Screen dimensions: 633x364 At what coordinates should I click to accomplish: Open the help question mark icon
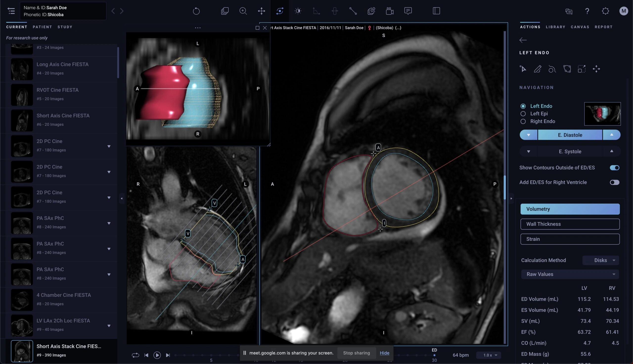587,11
